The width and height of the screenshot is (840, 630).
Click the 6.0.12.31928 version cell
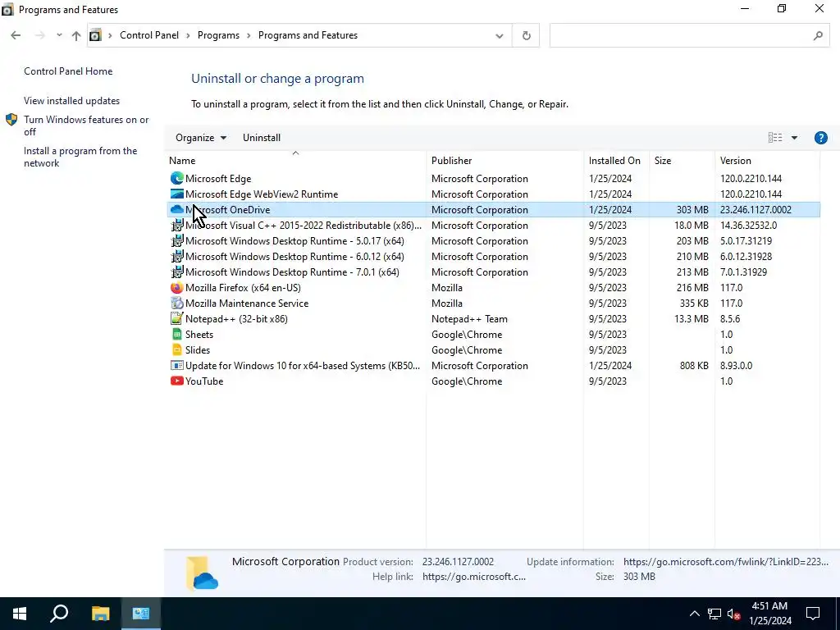click(746, 257)
